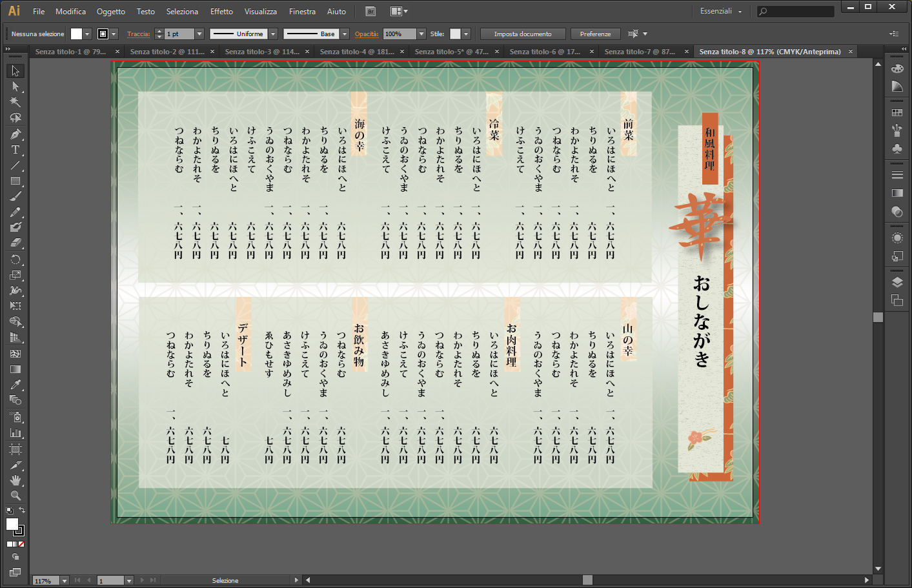This screenshot has width=912, height=588.
Task: Swap fill and stroke colors
Action: point(22,511)
